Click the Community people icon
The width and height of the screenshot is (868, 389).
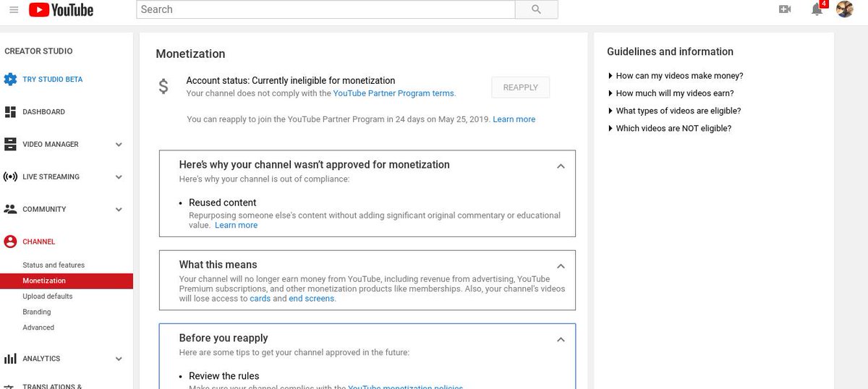(x=10, y=209)
